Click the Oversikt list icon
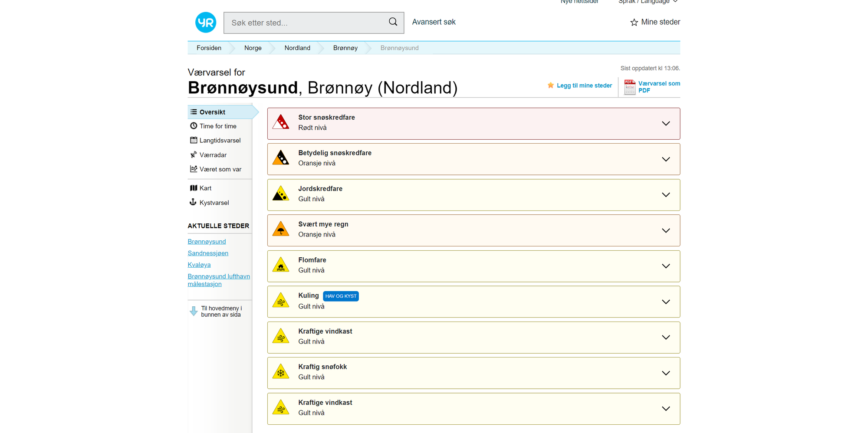The width and height of the screenshot is (868, 433). (194, 112)
